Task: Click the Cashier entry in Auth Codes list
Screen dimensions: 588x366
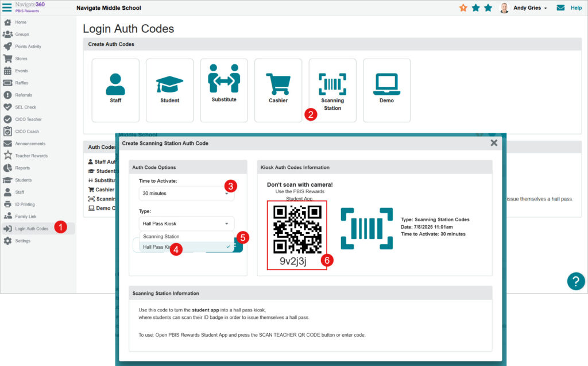Action: 101,190
